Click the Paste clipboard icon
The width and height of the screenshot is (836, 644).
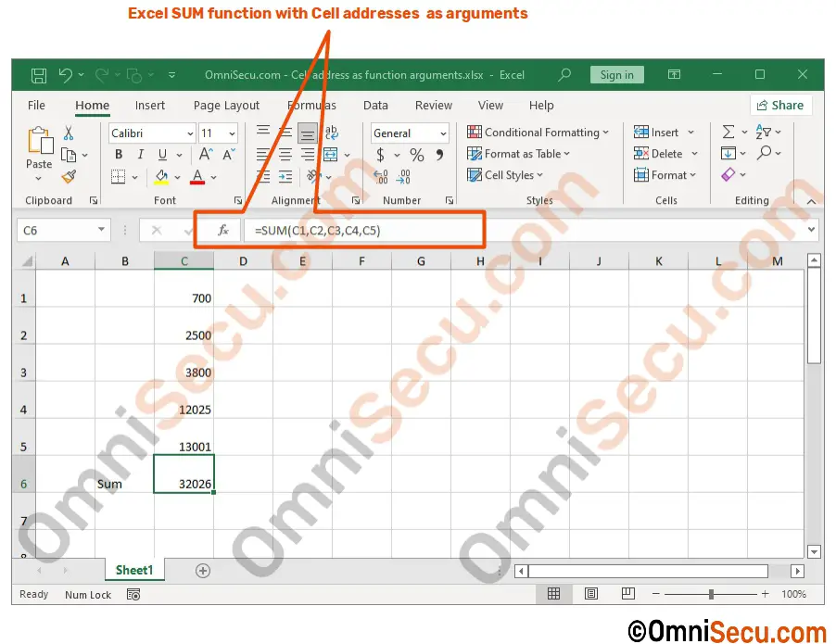(x=39, y=141)
